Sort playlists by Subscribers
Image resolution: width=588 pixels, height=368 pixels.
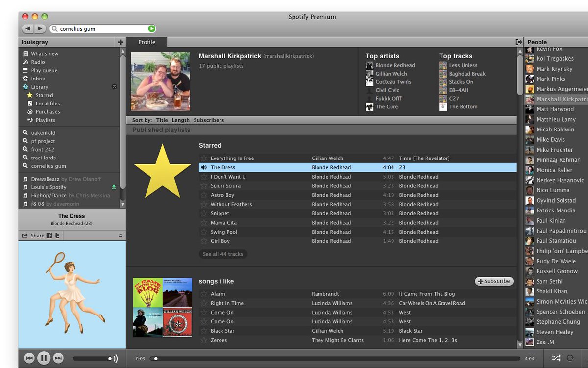coord(209,120)
